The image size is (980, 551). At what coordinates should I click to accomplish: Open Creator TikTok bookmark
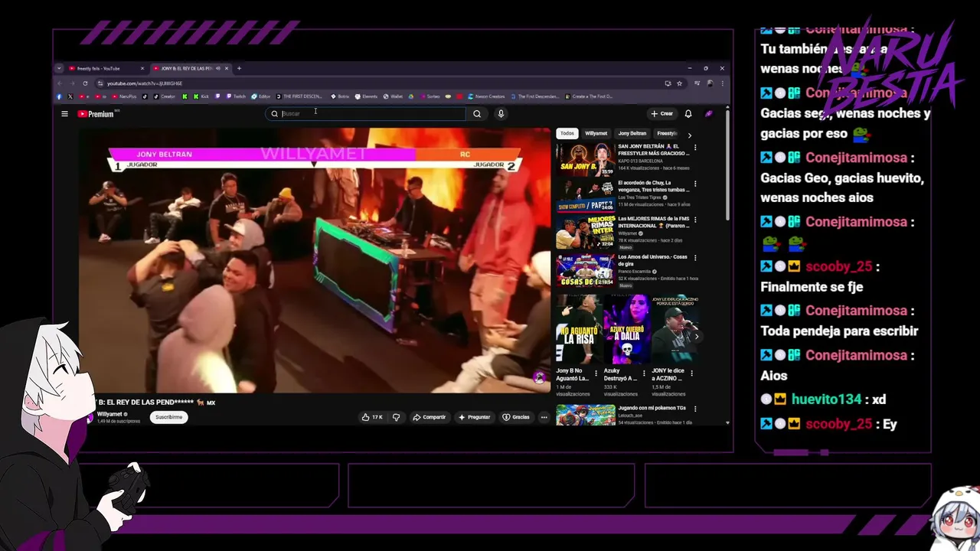coord(164,96)
